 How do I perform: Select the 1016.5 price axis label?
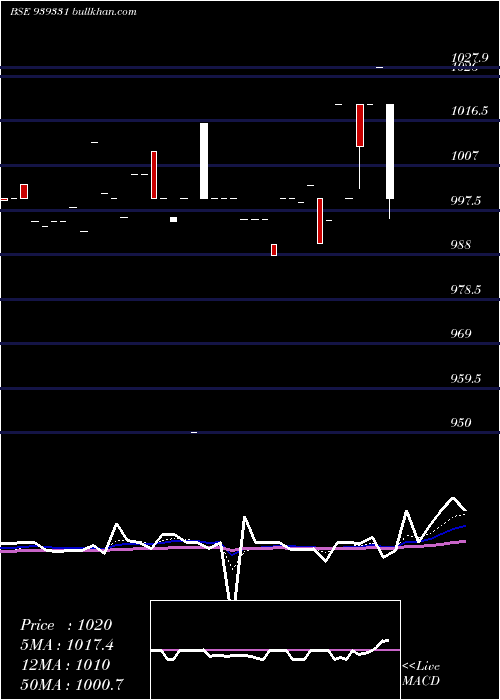(469, 110)
